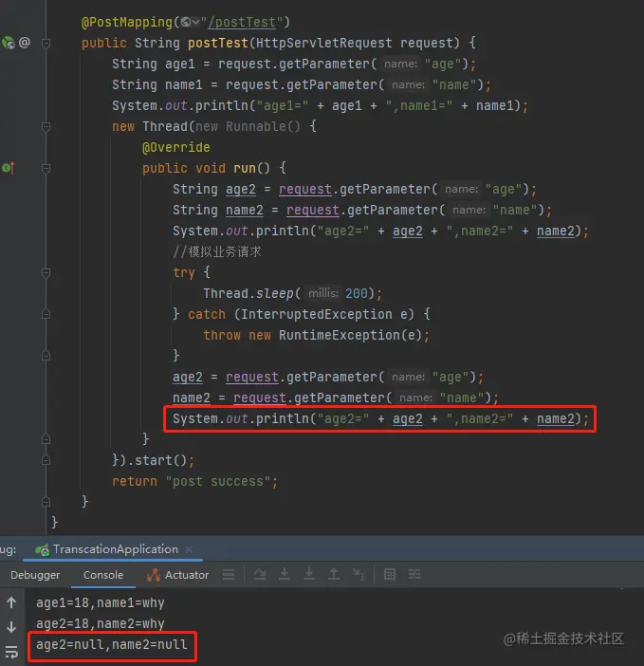The image size is (644, 666).
Task: Click fold end marker after throw line
Action: tap(46, 356)
